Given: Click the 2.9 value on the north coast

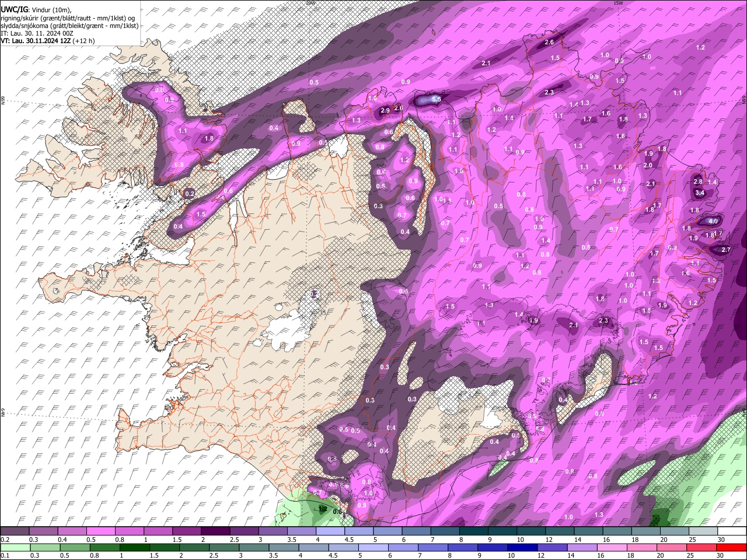Looking at the screenshot, I should [385, 111].
